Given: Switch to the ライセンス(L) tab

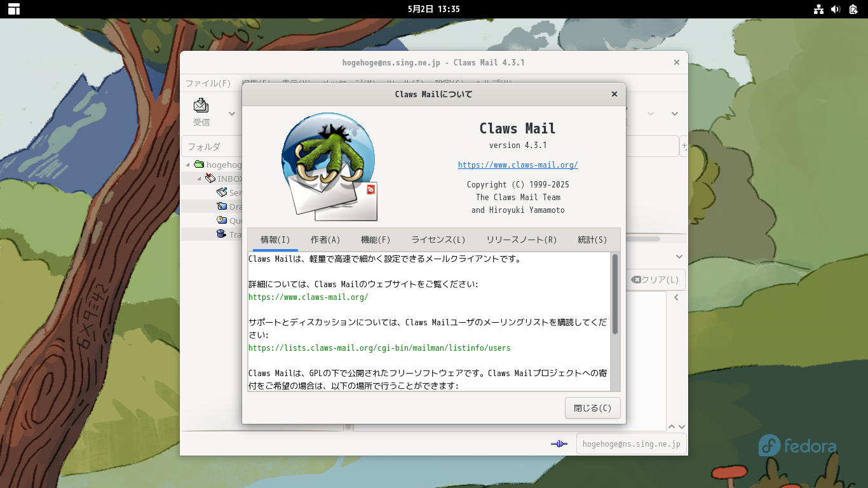Looking at the screenshot, I should [438, 240].
